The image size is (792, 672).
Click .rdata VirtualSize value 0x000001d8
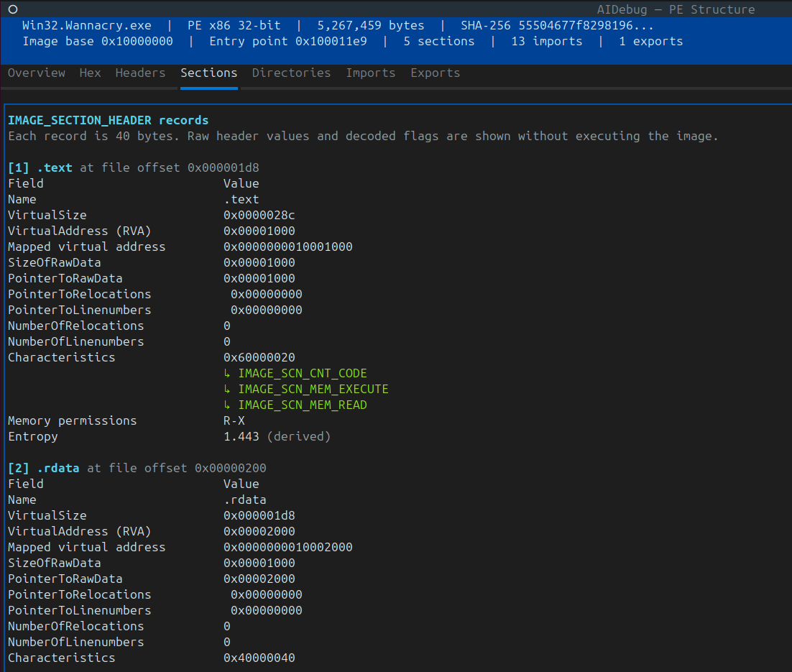[259, 516]
